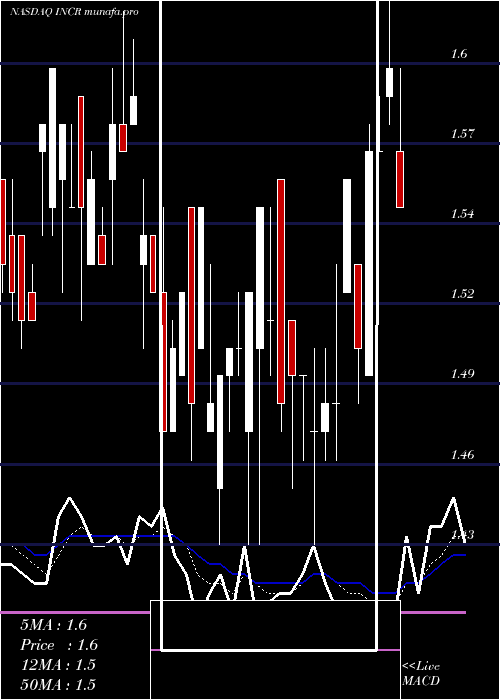Viewport: 500px width, 700px height.
Task: Click the 50MA : 1.5 legend entry
Action: point(58,684)
